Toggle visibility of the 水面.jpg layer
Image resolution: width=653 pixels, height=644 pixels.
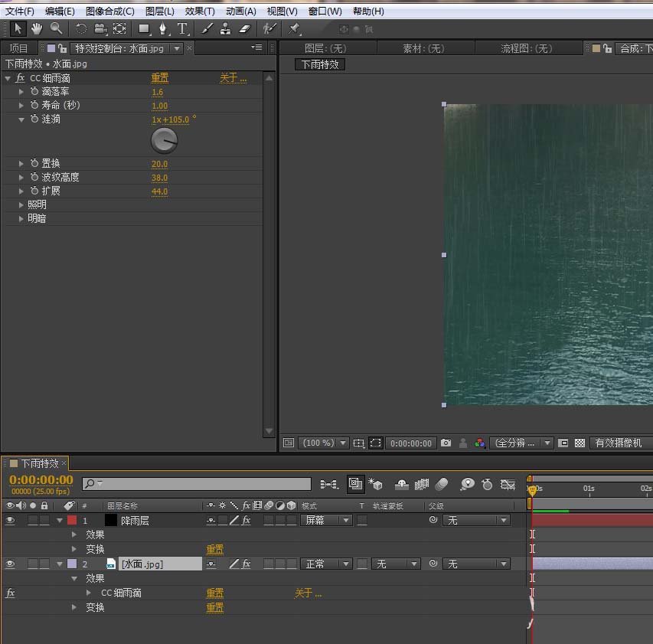click(10, 564)
